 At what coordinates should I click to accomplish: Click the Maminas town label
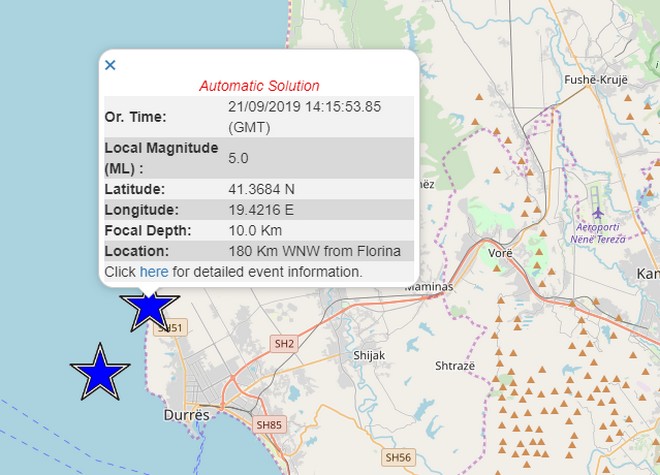pyautogui.click(x=429, y=286)
